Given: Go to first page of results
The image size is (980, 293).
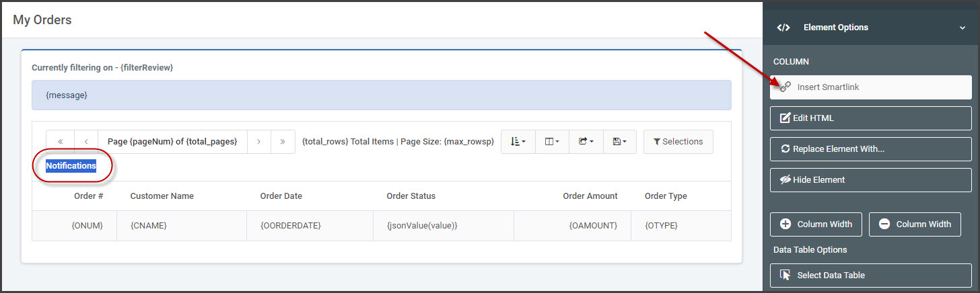Looking at the screenshot, I should click(x=61, y=142).
